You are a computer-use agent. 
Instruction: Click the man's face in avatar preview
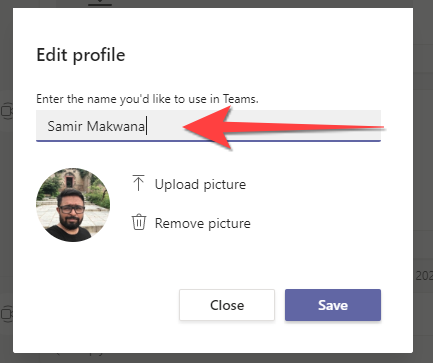click(71, 209)
